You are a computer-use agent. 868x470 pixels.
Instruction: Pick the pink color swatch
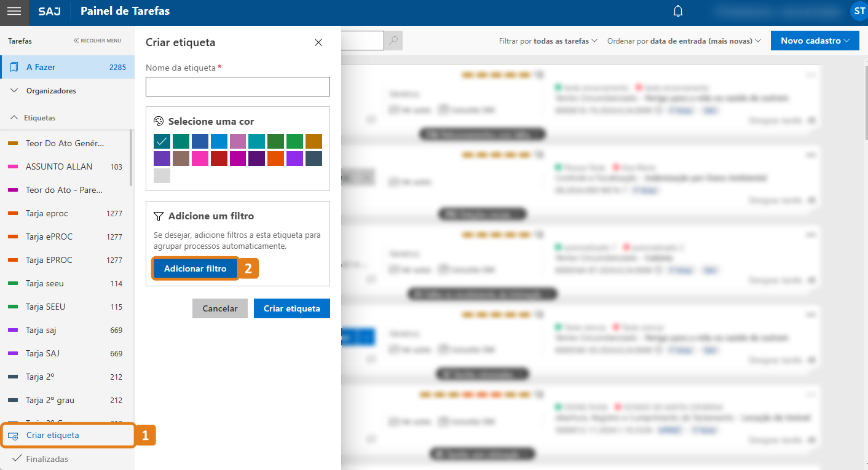point(200,159)
